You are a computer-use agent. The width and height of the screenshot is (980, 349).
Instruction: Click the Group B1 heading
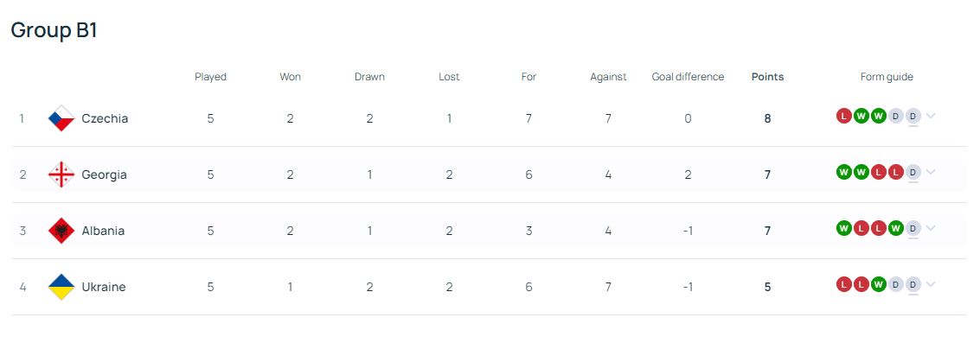pyautogui.click(x=54, y=30)
